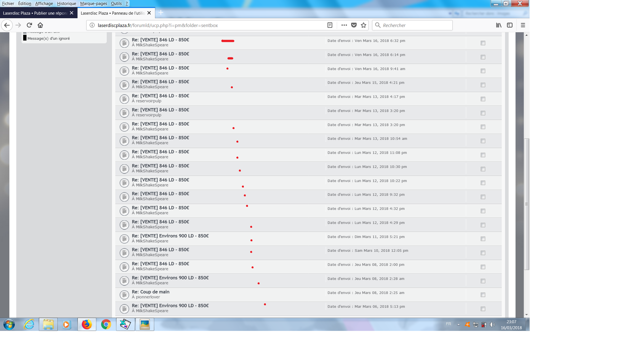Screen dimensions: 638x364
Task: Open File Explorer from taskbar
Action: 48,324
